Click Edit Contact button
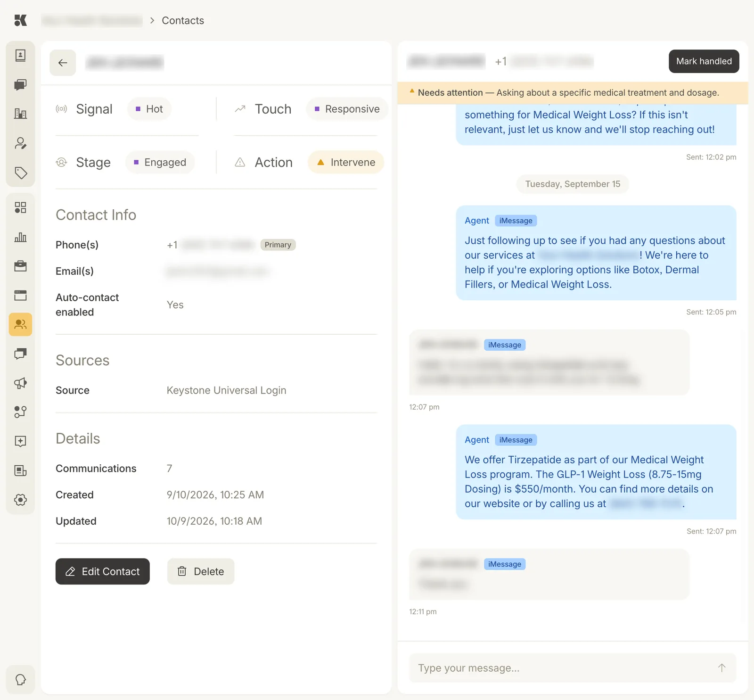 [x=102, y=571]
